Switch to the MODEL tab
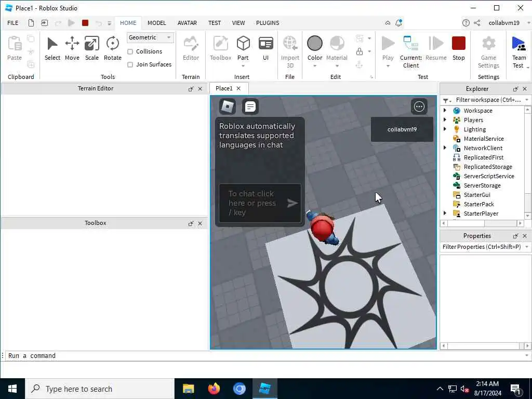532x399 pixels. pyautogui.click(x=156, y=23)
